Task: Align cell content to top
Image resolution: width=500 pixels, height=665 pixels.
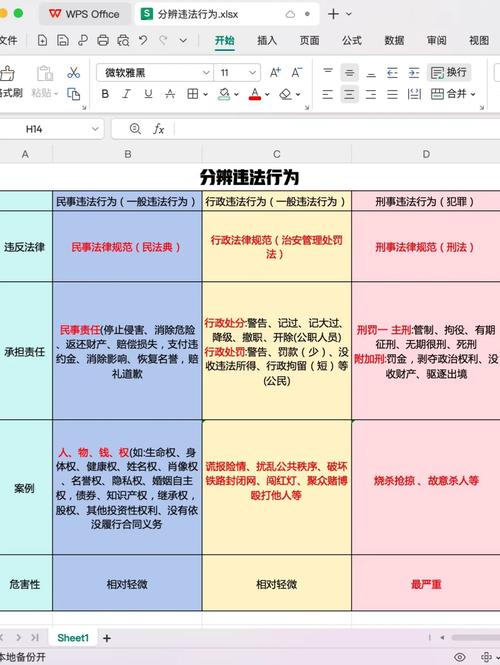Action: [328, 73]
